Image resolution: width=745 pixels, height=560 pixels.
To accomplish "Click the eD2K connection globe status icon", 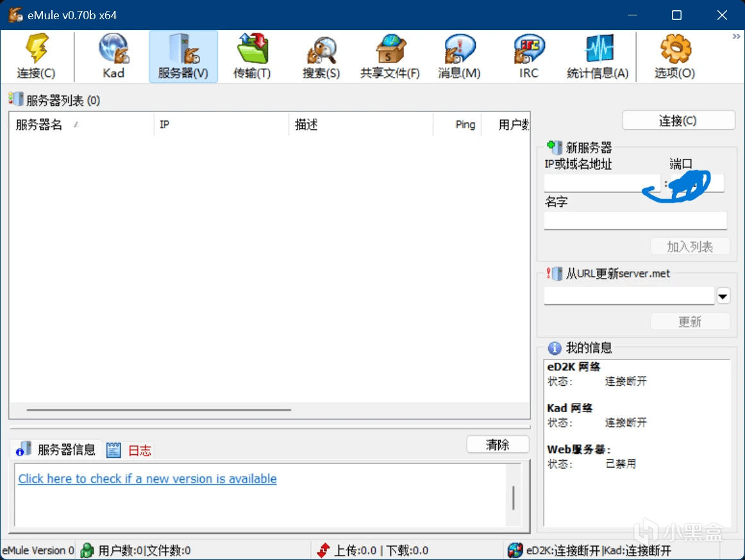I will coord(515,550).
